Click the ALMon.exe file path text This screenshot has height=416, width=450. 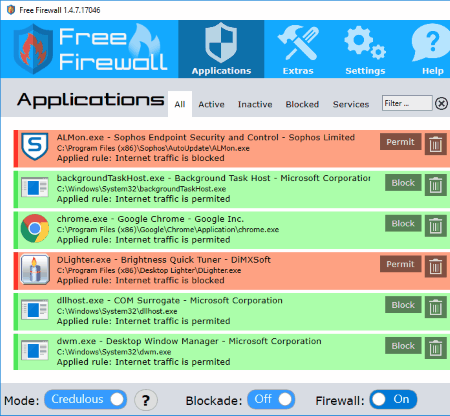point(153,148)
